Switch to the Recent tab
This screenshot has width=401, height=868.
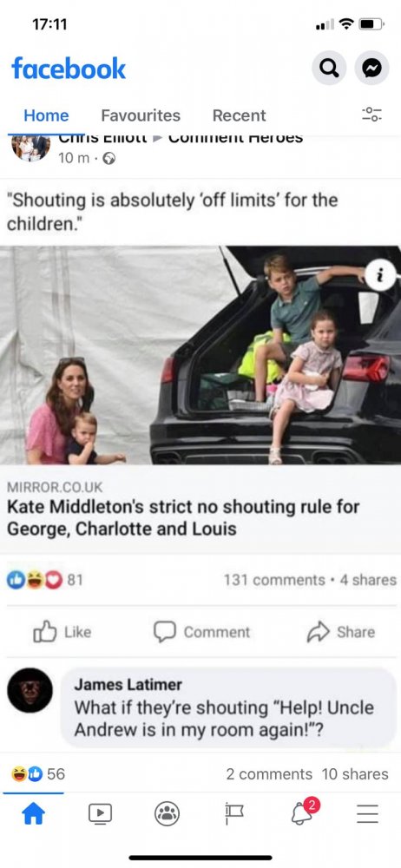point(240,115)
